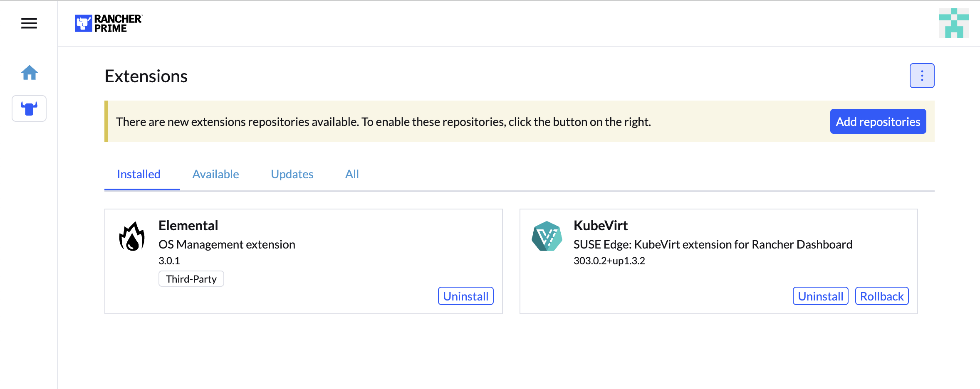Image resolution: width=980 pixels, height=389 pixels.
Task: Uninstall the KubeVirt extension
Action: 820,296
